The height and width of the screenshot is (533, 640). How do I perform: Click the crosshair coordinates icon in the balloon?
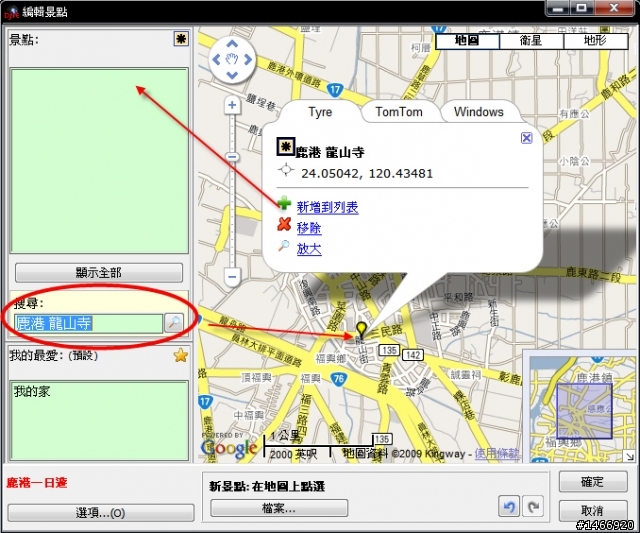pyautogui.click(x=286, y=169)
